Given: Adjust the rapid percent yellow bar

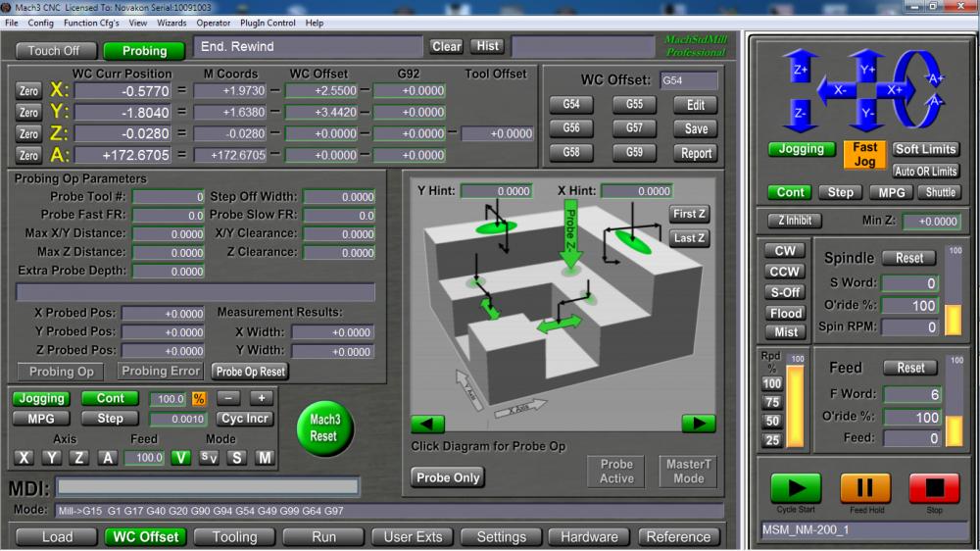Looking at the screenshot, I should 795,407.
